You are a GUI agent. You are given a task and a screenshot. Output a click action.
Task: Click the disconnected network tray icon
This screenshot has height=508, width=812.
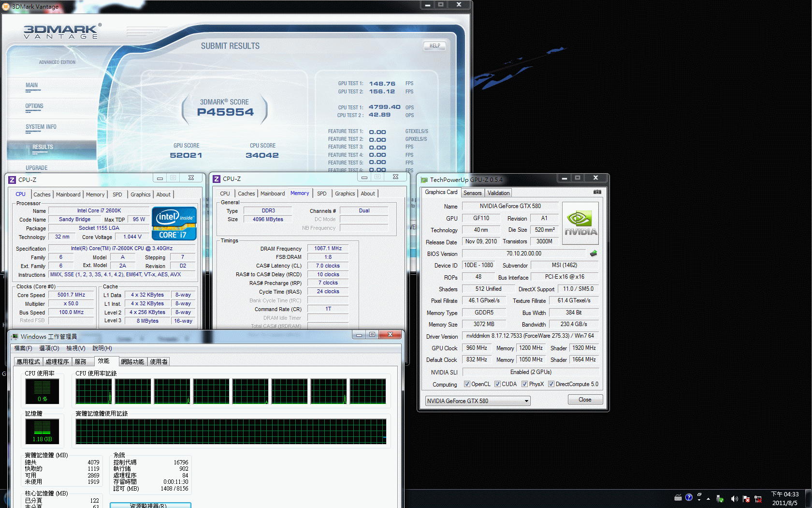pos(758,499)
